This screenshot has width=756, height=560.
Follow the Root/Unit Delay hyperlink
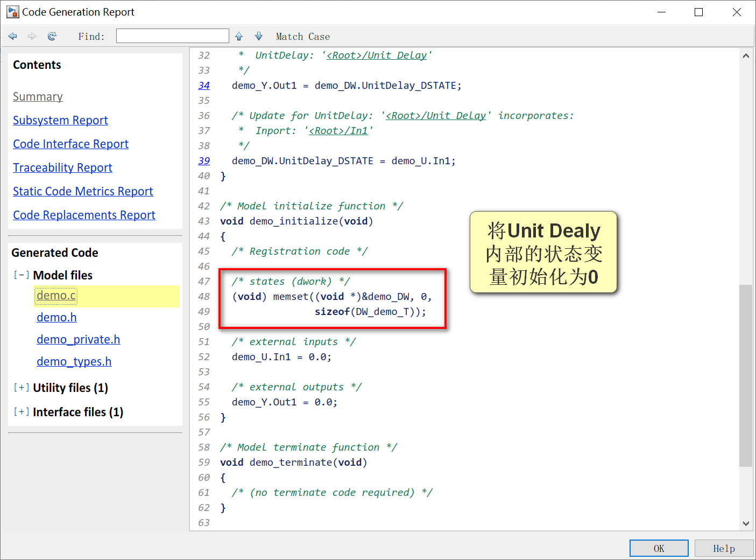(377, 55)
